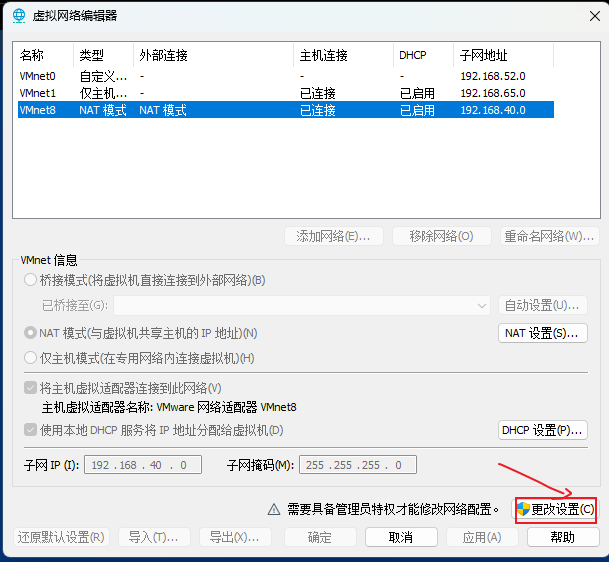Click the 确定 button
Viewport: 609px width, 562px height.
click(320, 538)
